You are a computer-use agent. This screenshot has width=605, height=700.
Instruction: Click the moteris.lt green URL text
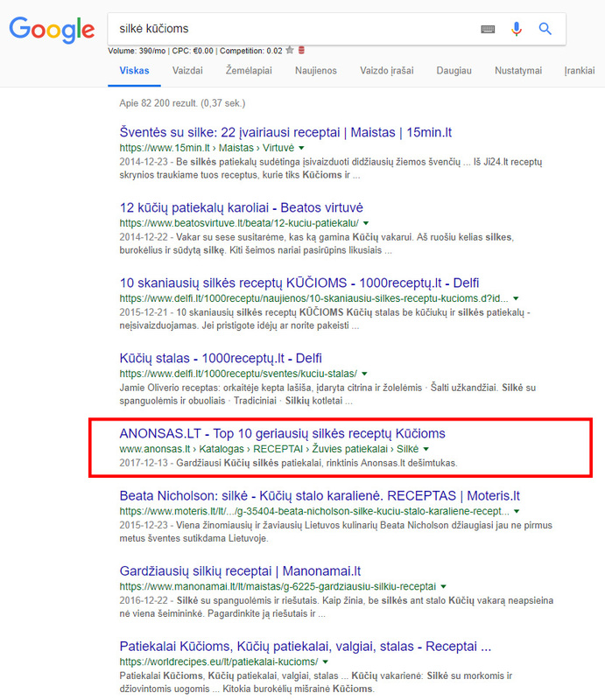point(314,511)
